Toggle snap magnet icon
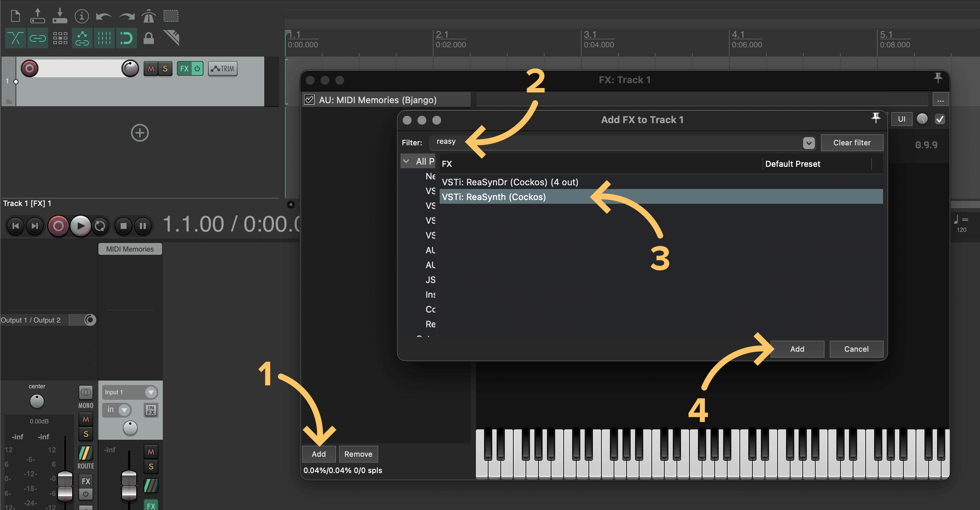The image size is (980, 510). pyautogui.click(x=126, y=38)
